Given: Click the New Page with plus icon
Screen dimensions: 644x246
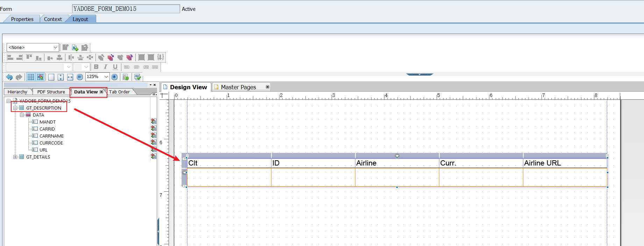Looking at the screenshot, I should click(75, 48).
